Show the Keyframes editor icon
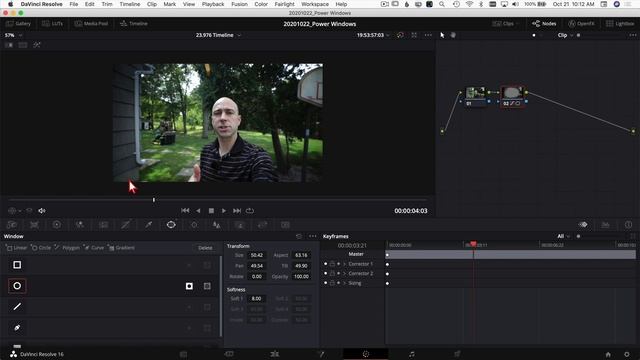Screen dimensions: 640x360 point(583,225)
